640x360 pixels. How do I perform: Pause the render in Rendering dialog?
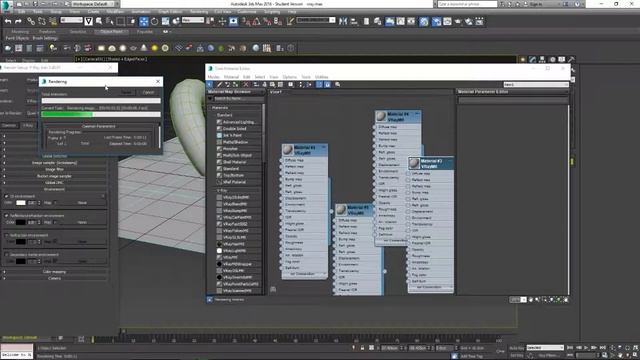127,93
